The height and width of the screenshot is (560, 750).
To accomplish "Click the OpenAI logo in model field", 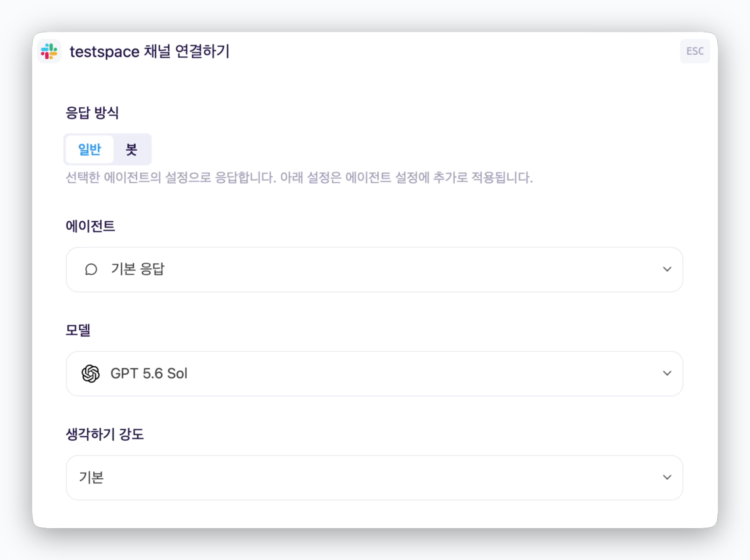I will [91, 374].
